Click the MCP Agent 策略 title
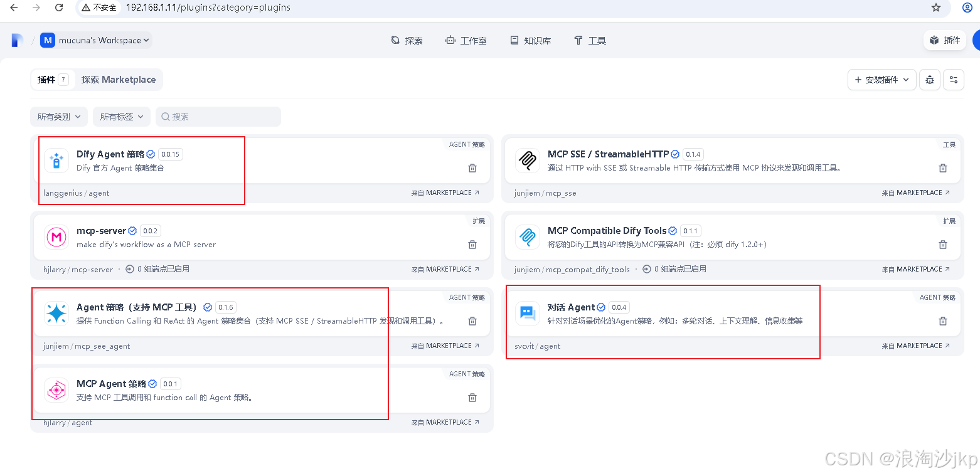Viewport: 980px width, 476px height. [111, 384]
